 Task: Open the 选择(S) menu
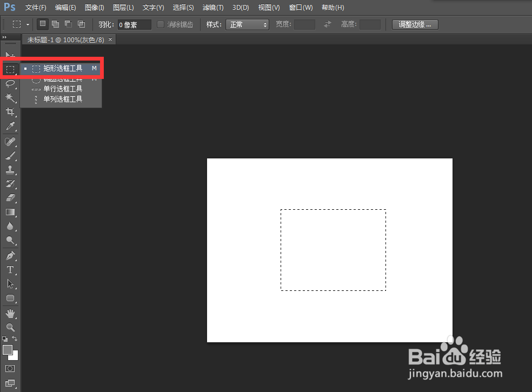tap(183, 8)
